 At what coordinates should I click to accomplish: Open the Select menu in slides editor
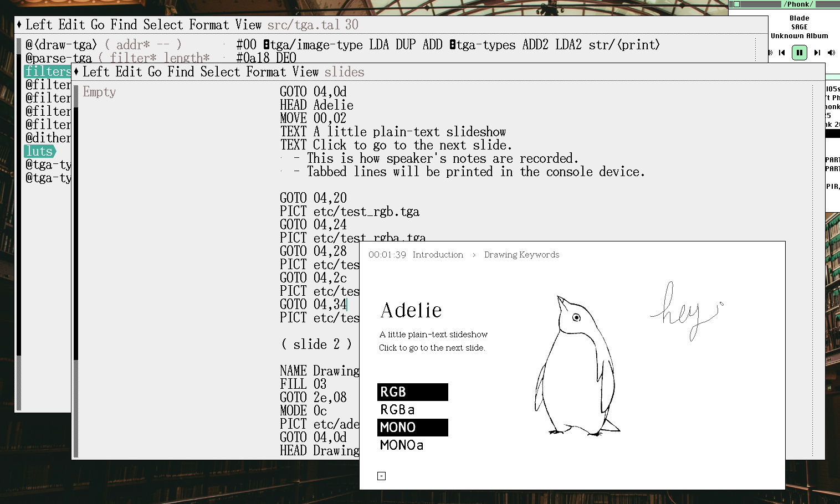click(x=220, y=72)
